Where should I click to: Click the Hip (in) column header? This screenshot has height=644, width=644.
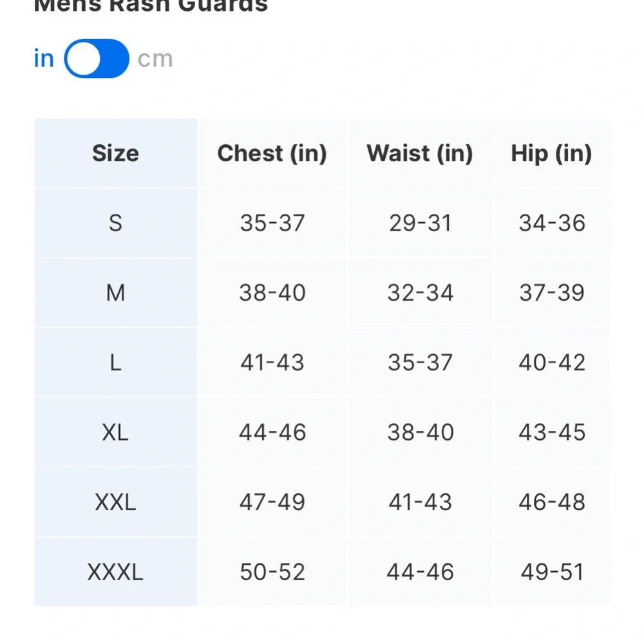click(x=552, y=154)
